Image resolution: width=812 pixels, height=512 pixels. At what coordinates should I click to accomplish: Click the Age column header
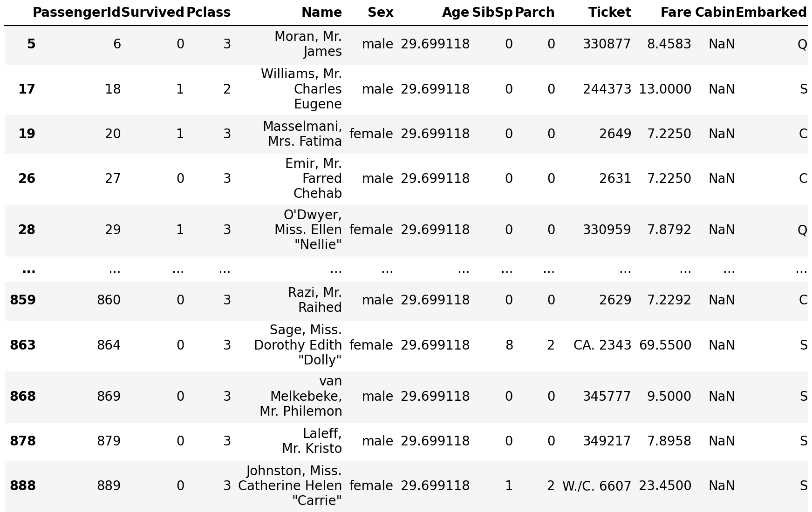tap(456, 13)
